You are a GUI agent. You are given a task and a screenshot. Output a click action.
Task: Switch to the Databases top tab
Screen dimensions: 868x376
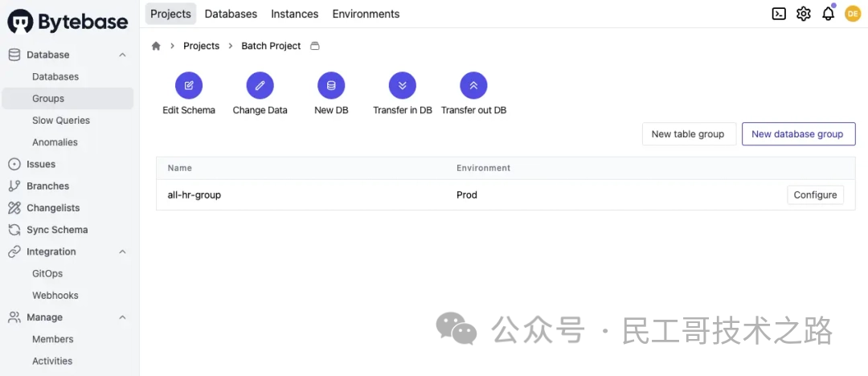pos(231,14)
